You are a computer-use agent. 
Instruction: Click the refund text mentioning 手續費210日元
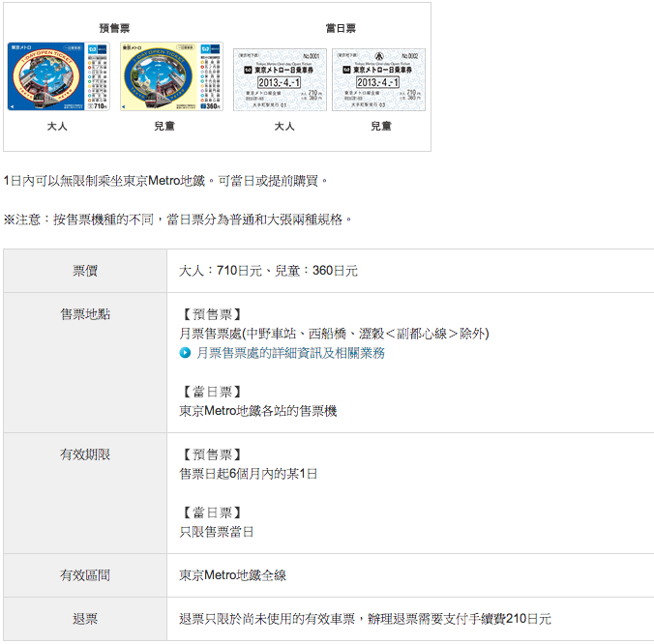366,619
